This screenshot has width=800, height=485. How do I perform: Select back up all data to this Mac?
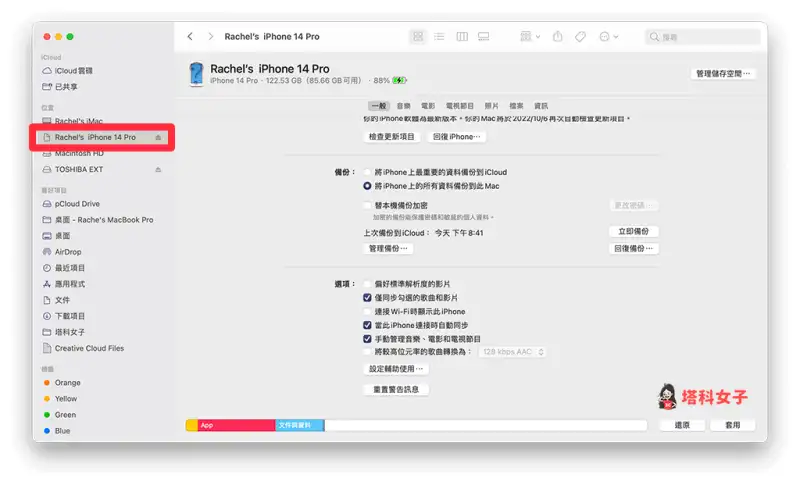click(367, 186)
